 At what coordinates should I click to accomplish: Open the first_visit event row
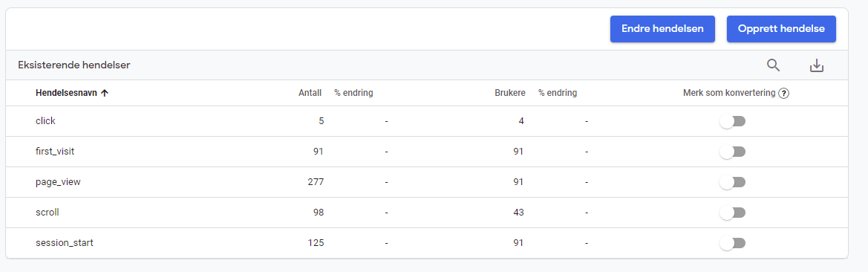tap(426, 152)
